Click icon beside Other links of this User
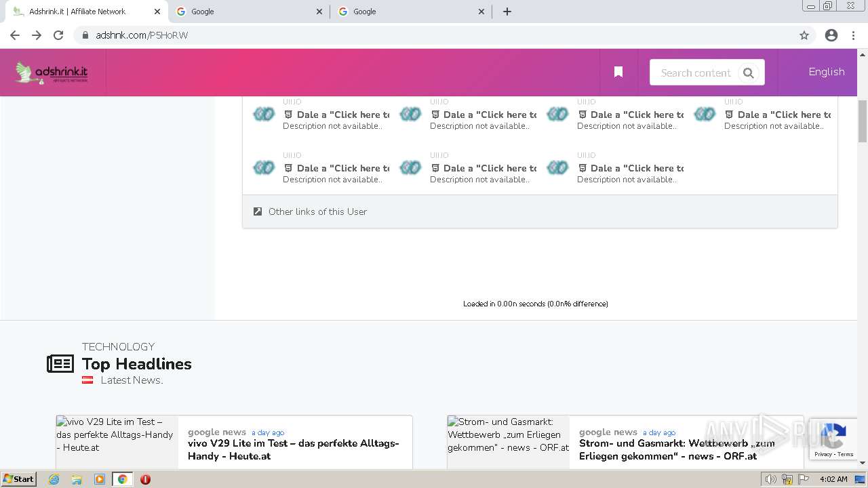 tap(258, 211)
